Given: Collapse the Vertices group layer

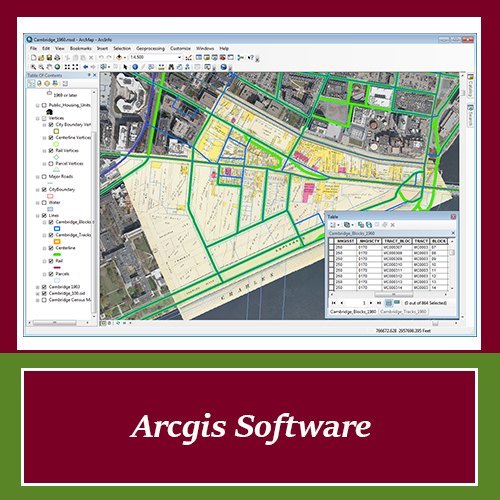Looking at the screenshot, I should [38, 118].
